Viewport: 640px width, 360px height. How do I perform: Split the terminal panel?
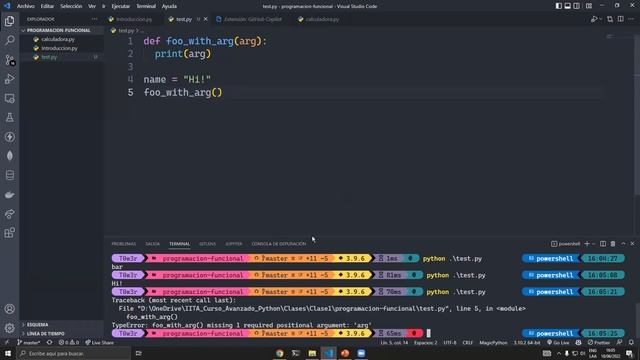[x=603, y=244]
